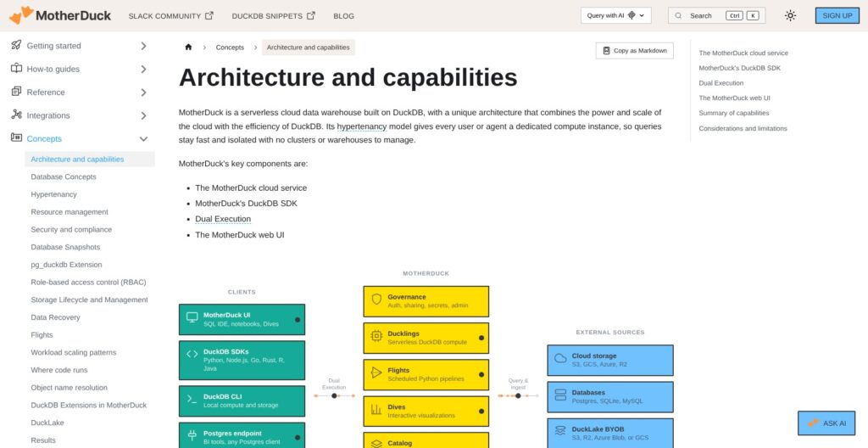
Task: Click the Postgres endpoint plug icon
Action: 192,436
